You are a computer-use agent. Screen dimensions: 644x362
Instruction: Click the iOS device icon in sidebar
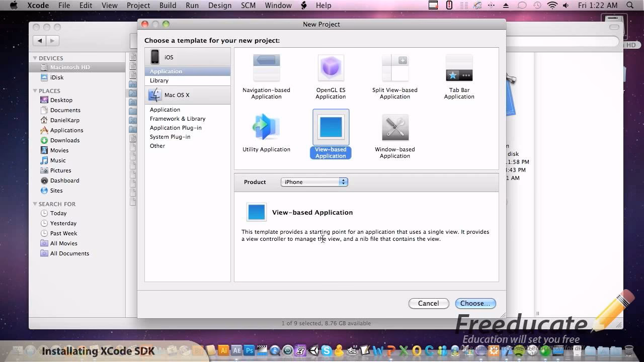(155, 57)
